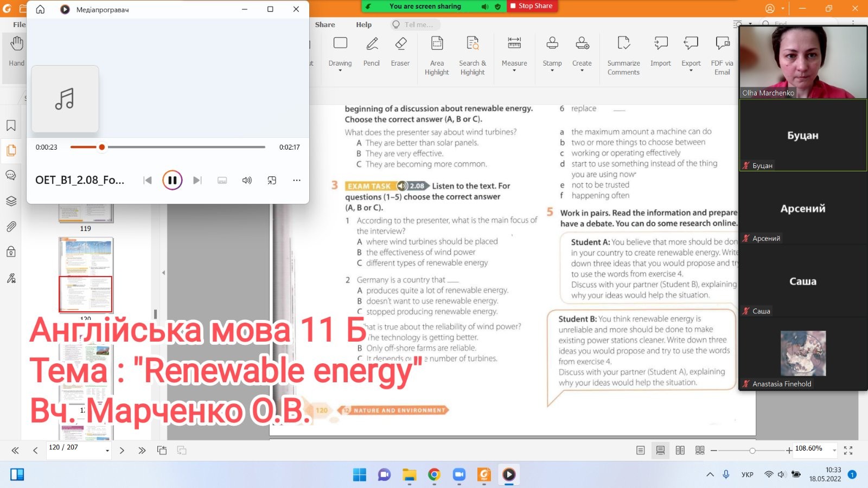This screenshot has height=488, width=868.
Task: Toggle the Windows system tray microphone
Action: [726, 474]
